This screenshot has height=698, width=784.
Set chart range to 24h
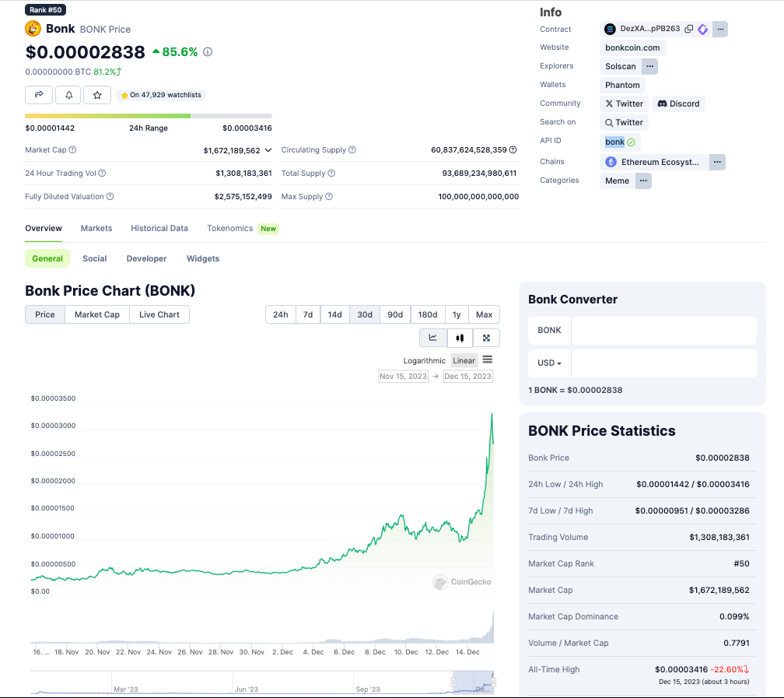(281, 314)
